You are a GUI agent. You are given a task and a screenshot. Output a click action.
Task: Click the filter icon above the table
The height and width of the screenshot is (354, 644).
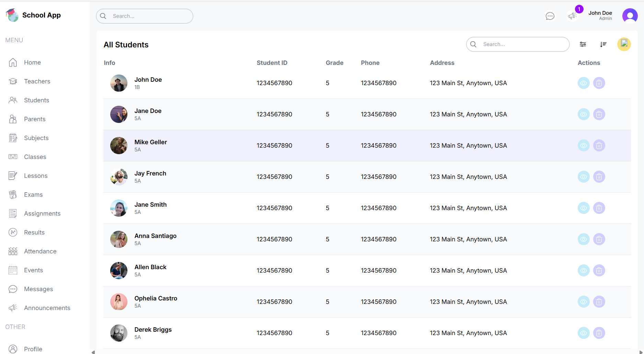point(583,44)
